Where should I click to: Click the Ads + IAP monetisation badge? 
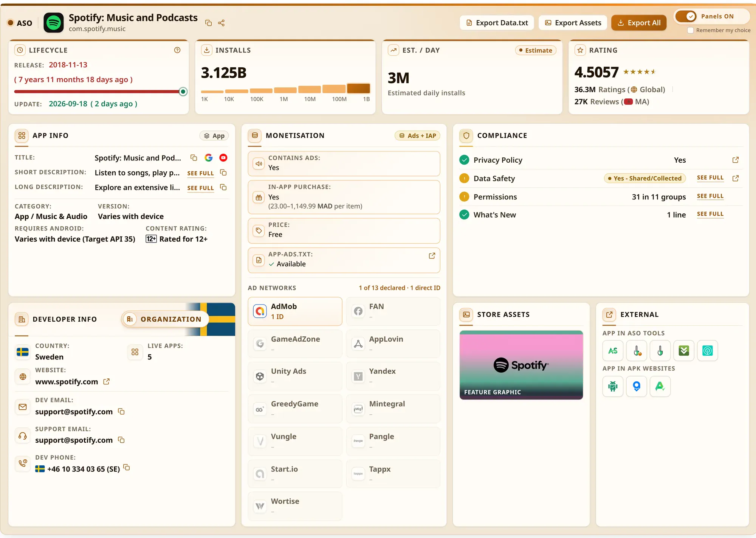point(417,136)
